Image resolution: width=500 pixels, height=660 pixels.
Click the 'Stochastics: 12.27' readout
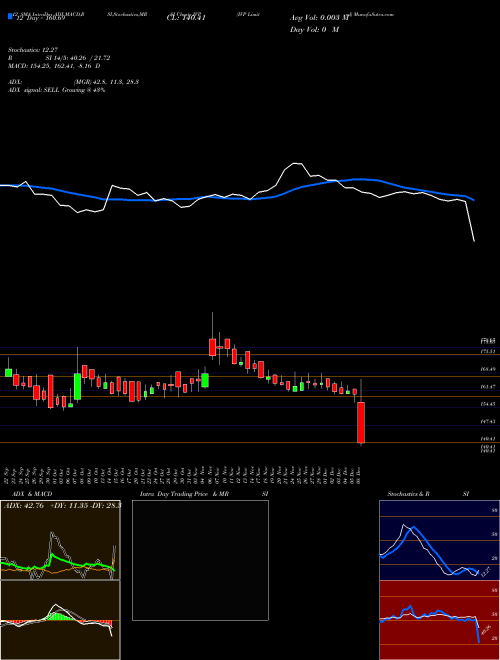[x=32, y=50]
